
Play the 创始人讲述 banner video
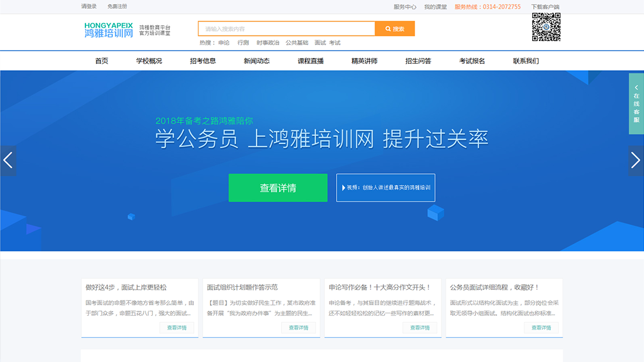[385, 187]
